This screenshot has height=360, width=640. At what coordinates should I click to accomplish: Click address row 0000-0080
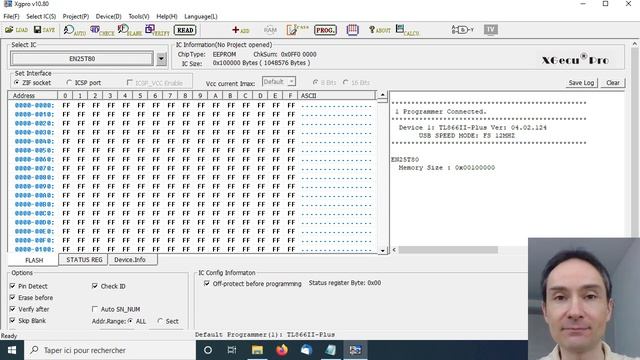pos(34,178)
